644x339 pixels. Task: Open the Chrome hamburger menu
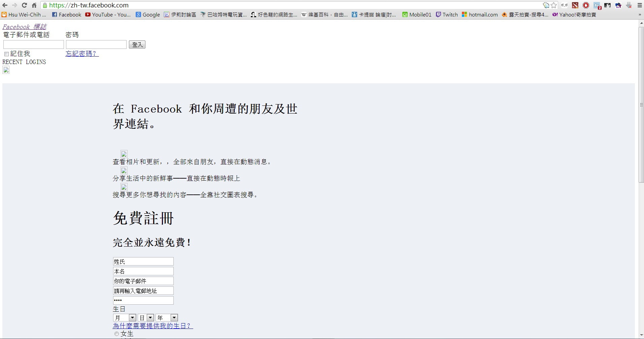click(x=640, y=5)
